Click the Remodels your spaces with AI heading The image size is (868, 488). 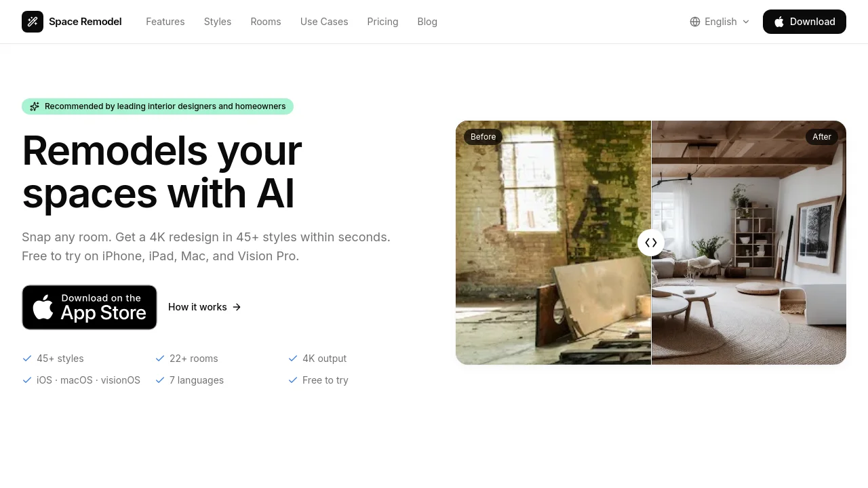pos(162,171)
